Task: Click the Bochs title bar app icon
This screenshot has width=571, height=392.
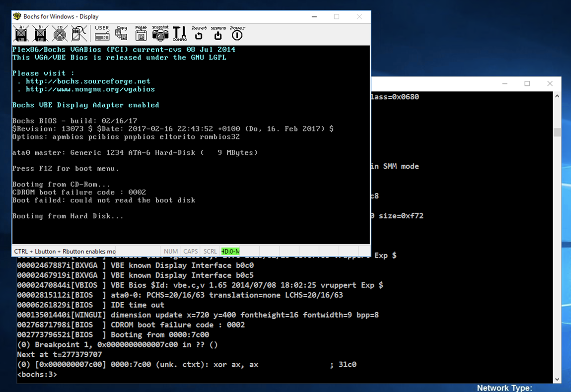Action: click(x=17, y=16)
